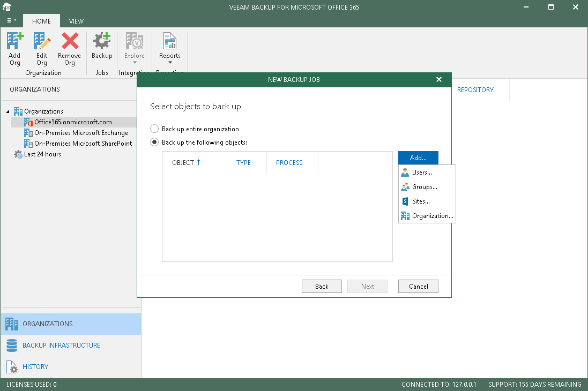Click the REPOSITORY column header
The image size is (588, 391).
pyautogui.click(x=475, y=90)
